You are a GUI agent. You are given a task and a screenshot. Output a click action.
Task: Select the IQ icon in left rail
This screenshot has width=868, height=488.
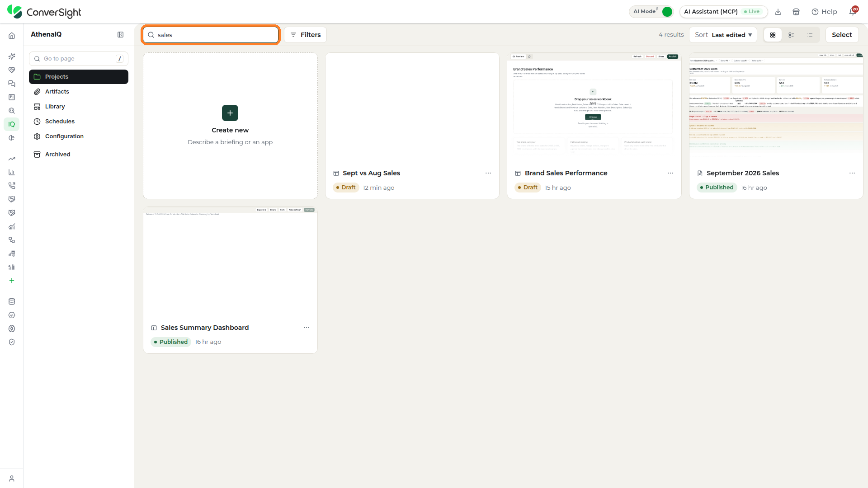[12, 124]
